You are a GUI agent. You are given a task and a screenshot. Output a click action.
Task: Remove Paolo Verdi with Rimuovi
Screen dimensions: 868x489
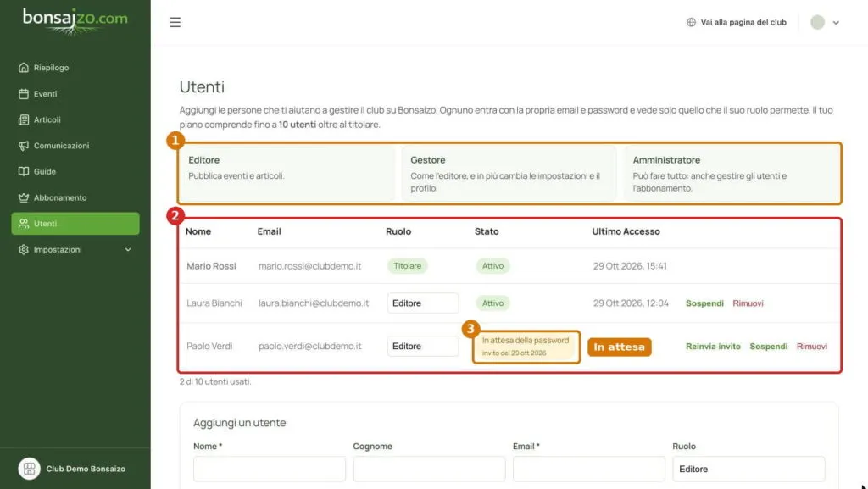click(811, 347)
